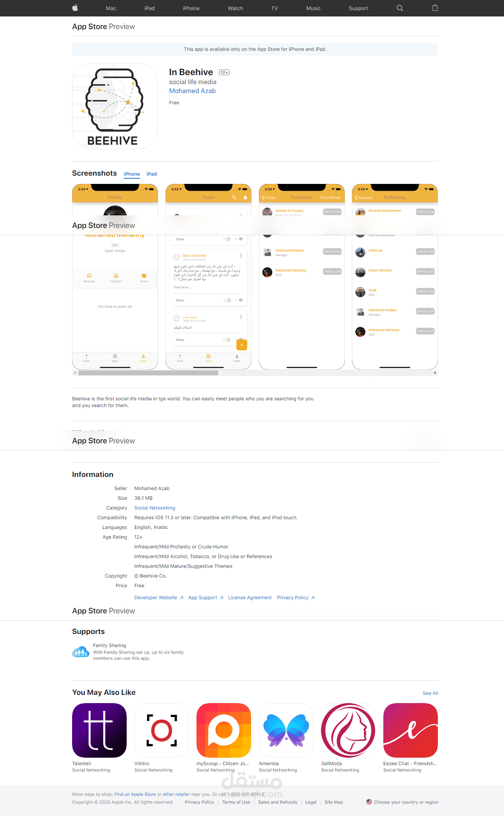504x816 pixels.
Task: Open the iPhone navigation item
Action: click(191, 8)
